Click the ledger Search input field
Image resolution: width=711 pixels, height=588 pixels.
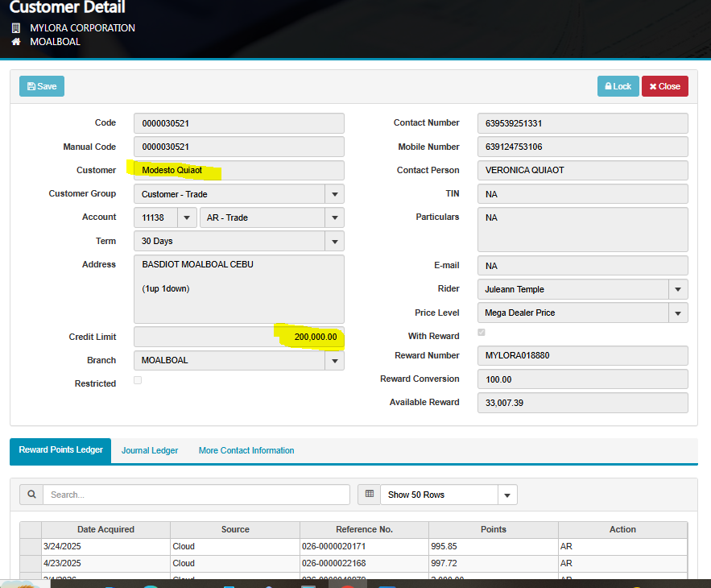coord(196,495)
